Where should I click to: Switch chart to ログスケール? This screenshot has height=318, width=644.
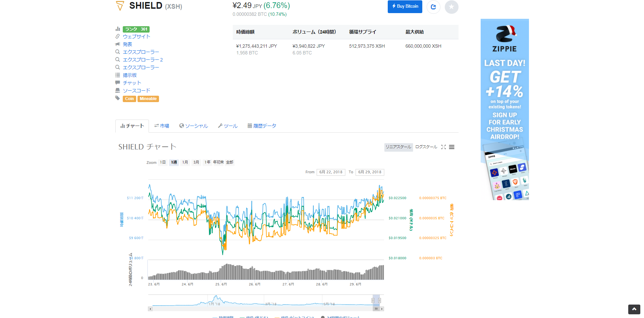point(426,147)
